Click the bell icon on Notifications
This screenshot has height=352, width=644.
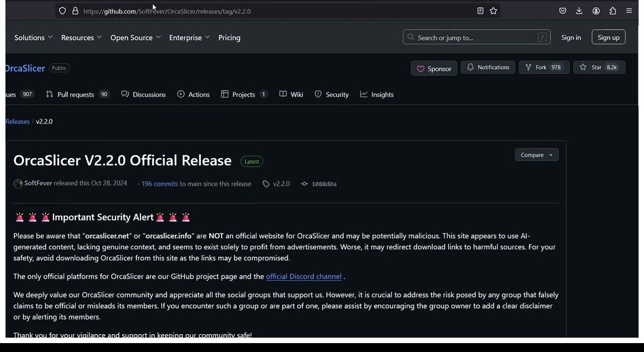[x=470, y=67]
